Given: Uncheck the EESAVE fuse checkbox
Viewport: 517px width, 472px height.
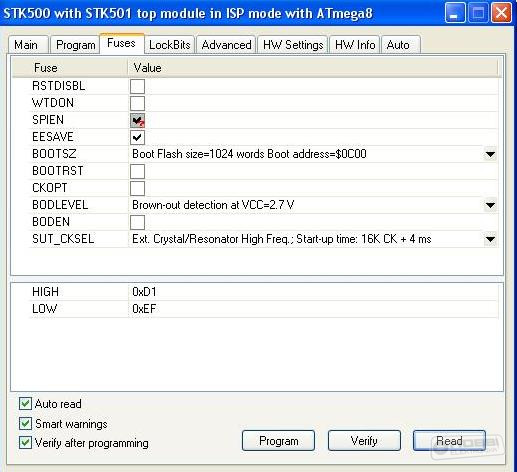Looking at the screenshot, I should point(137,137).
